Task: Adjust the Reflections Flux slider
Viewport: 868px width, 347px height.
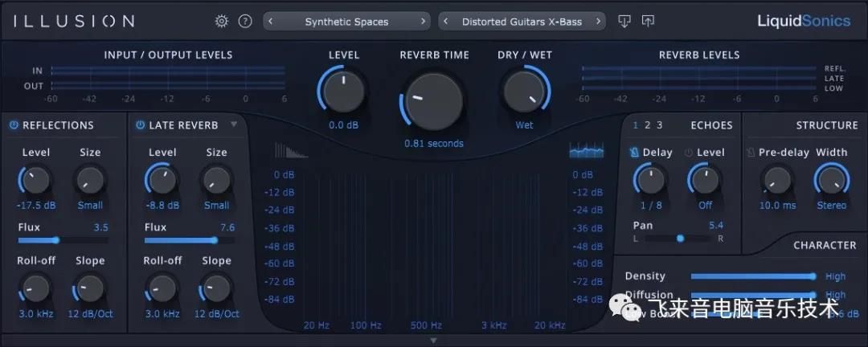Action: pos(63,240)
